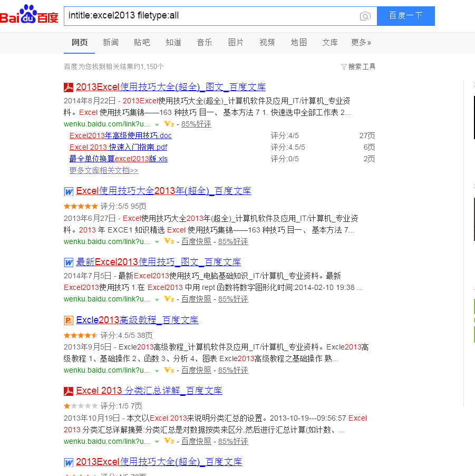Screen dimensions: 475x476
Task: Click PDF icon beside 2013Excel使用技巧大全 图文 result
Action: click(69, 88)
